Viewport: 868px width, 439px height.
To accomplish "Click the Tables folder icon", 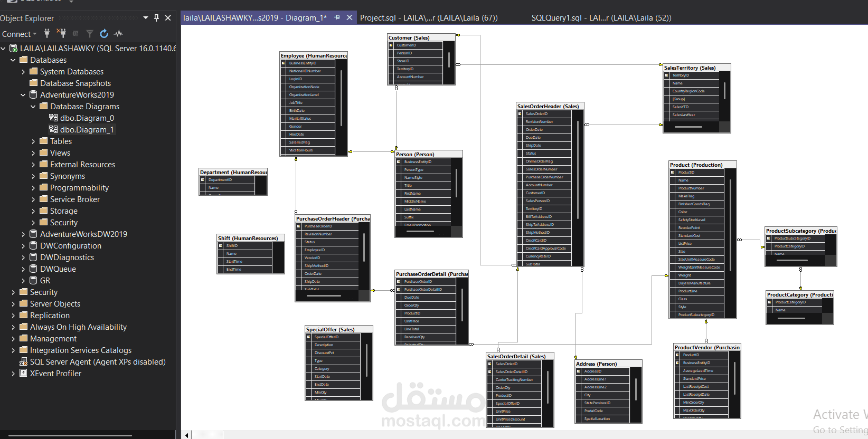I will point(43,141).
